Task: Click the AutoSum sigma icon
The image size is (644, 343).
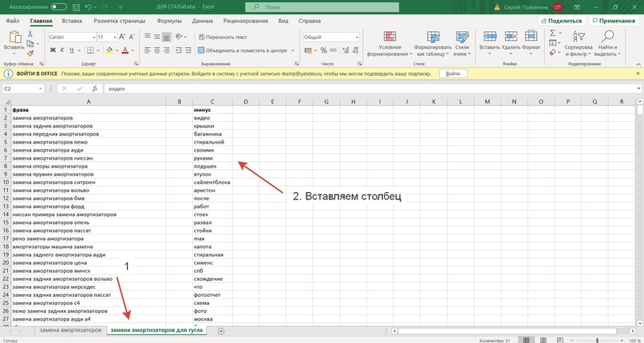Action: 552,33
